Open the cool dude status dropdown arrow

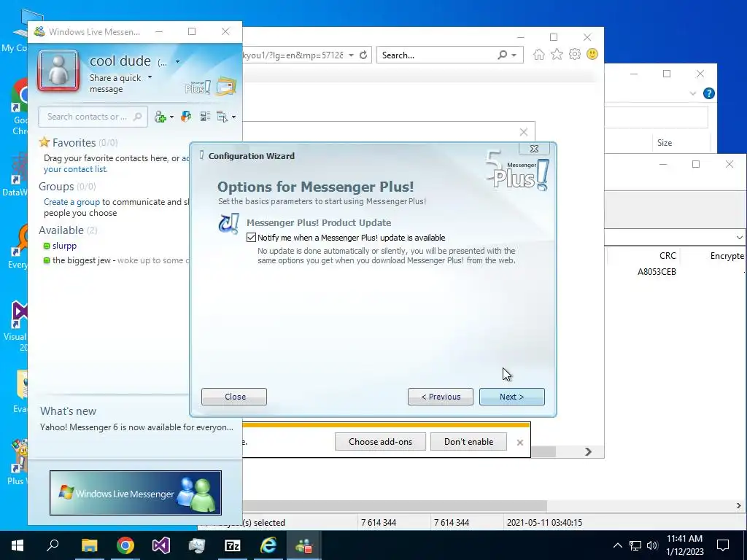click(177, 61)
